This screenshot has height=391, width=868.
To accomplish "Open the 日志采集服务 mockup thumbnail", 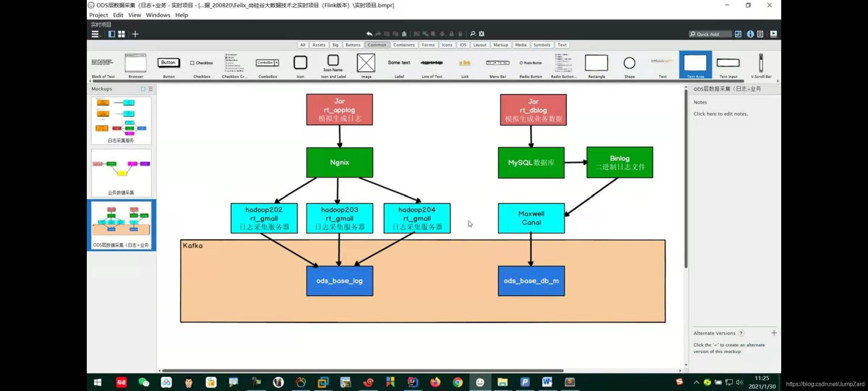I will [121, 121].
